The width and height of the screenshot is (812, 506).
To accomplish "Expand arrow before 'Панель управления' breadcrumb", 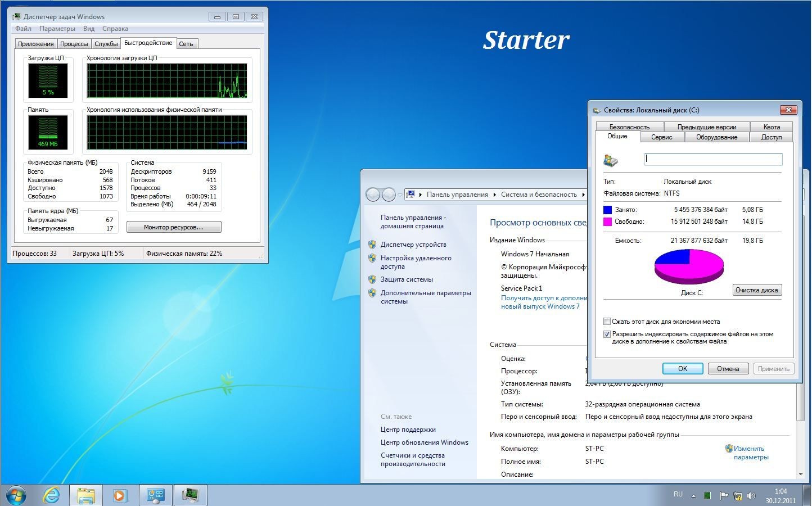I will point(421,195).
